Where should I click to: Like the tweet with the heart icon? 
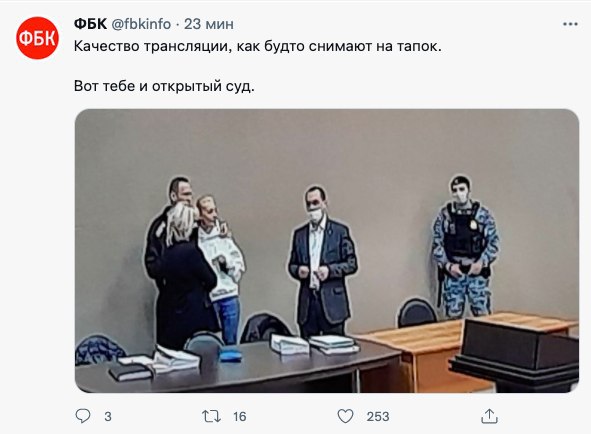pos(345,416)
